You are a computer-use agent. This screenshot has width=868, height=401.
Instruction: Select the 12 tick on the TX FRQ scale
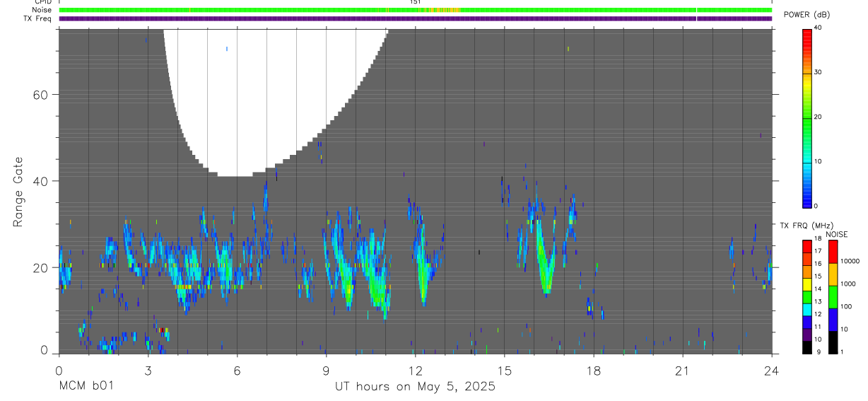click(818, 315)
